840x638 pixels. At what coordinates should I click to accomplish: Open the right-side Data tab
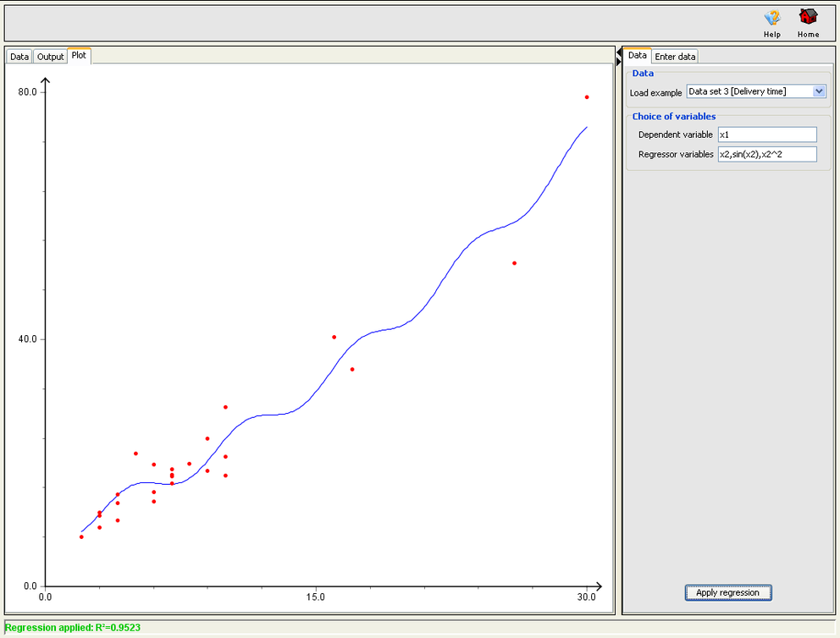[637, 55]
